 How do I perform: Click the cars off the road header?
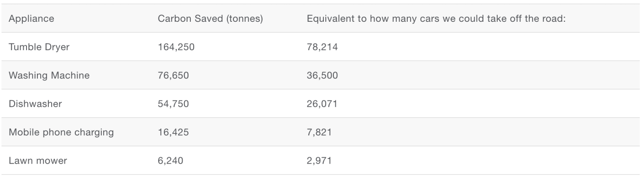click(x=437, y=19)
